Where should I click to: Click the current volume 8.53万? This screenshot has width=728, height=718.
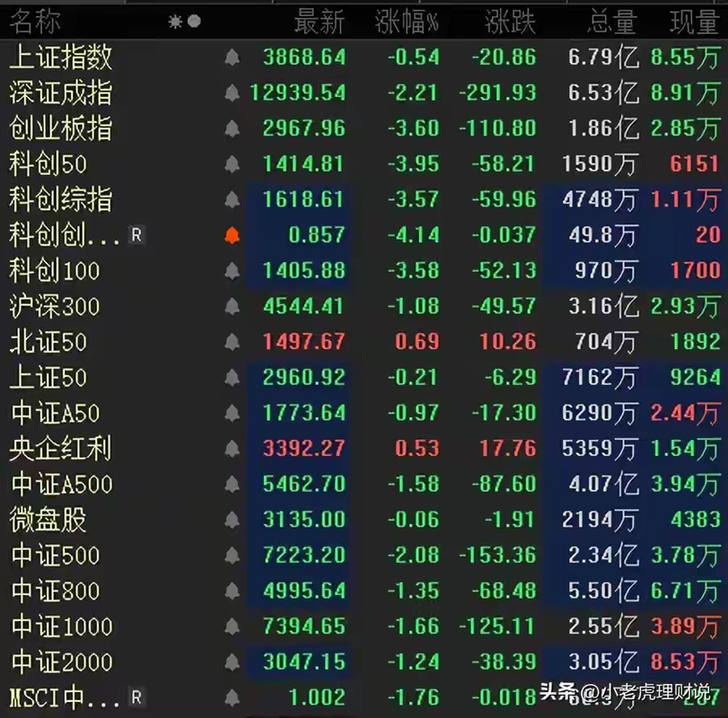coord(685,661)
